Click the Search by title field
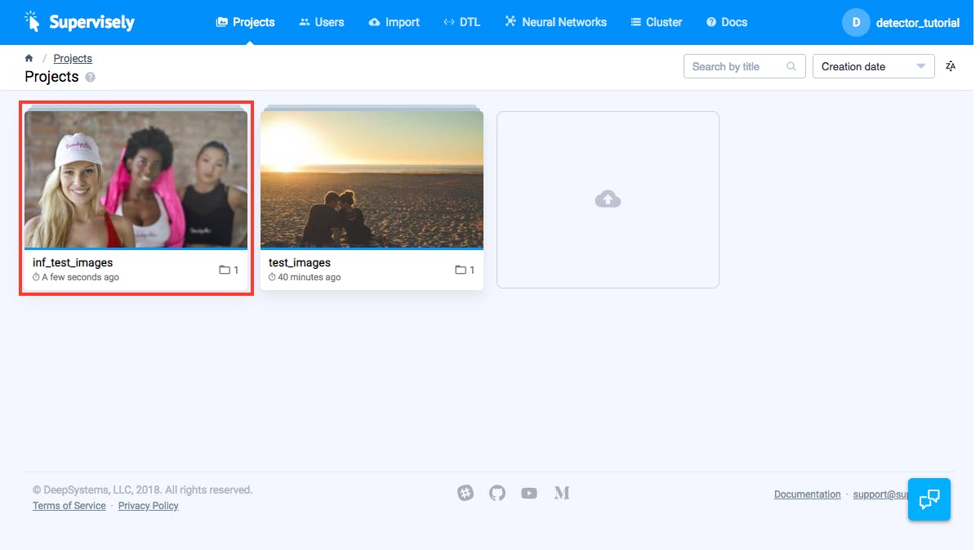980x550 pixels. pyautogui.click(x=737, y=66)
